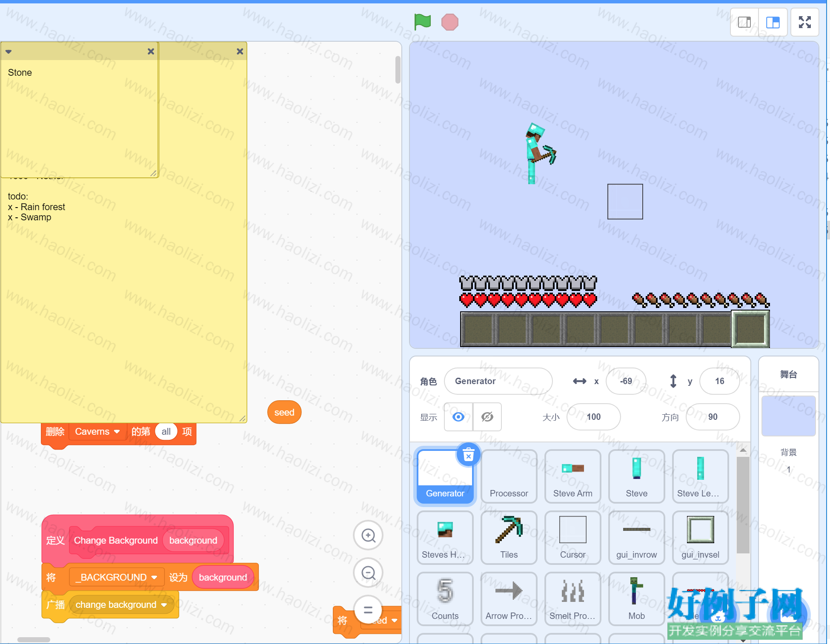The height and width of the screenshot is (644, 830).
Task: Collapse the Stone comment with arrow
Action: [9, 52]
